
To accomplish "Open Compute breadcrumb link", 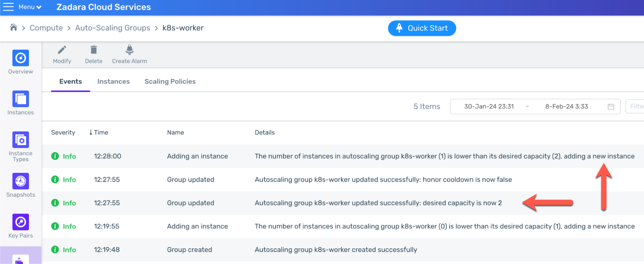I will coord(46,28).
